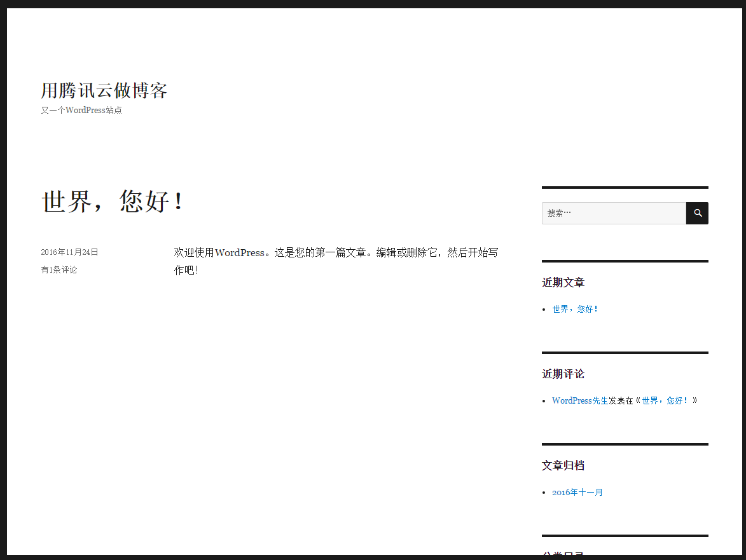This screenshot has width=746, height=560.
Task: Click 近期评论 widget heading
Action: (x=563, y=374)
